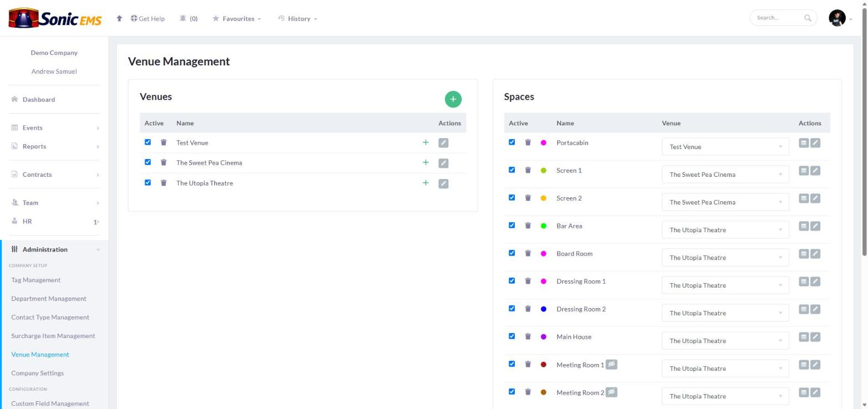
Task: Toggle Active checkbox for Portacabin
Action: [512, 142]
